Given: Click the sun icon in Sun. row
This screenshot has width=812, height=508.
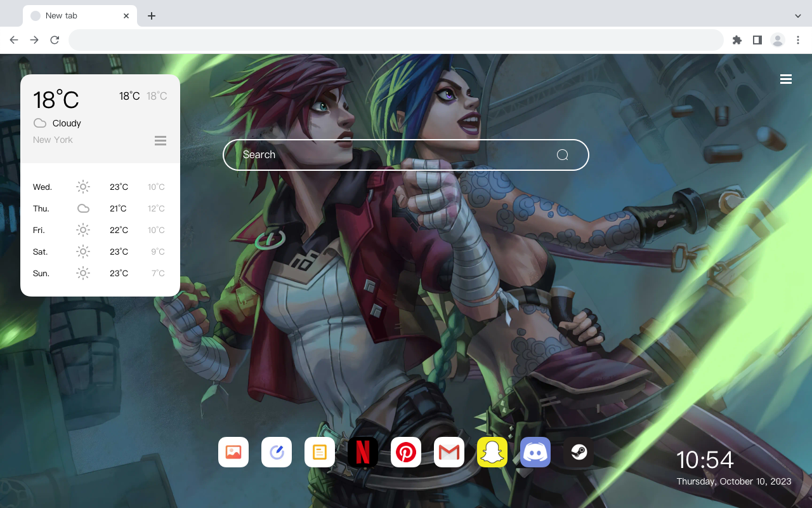Looking at the screenshot, I should tap(83, 273).
